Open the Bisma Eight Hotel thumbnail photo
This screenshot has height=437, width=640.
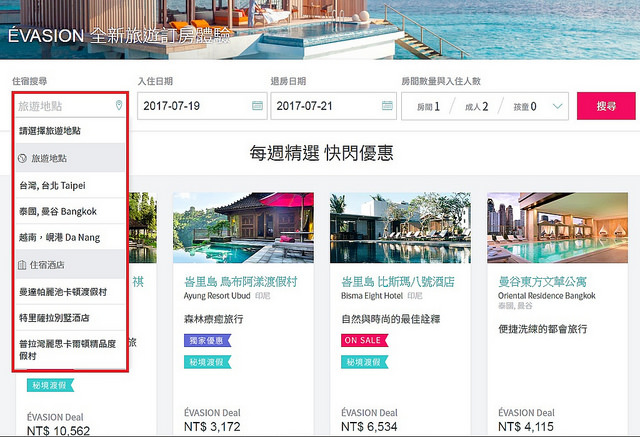400,228
